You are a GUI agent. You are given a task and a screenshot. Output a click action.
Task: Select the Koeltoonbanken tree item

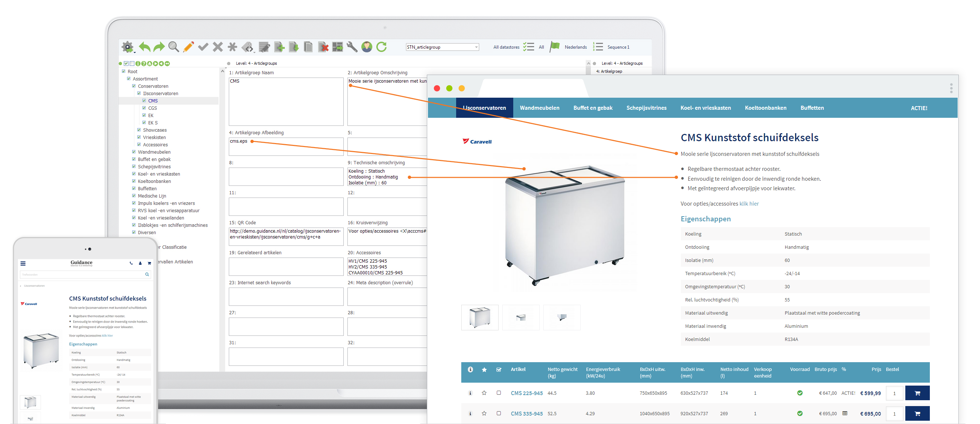[154, 181]
